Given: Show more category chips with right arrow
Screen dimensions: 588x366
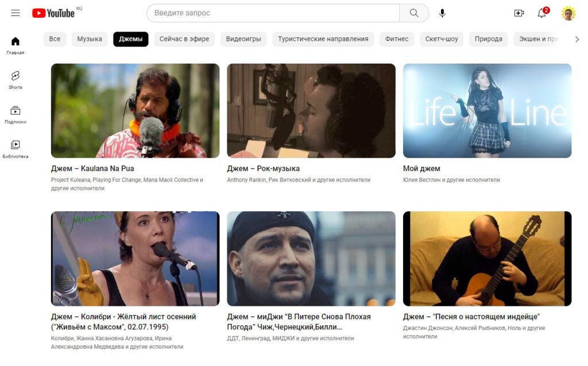Looking at the screenshot, I should pyautogui.click(x=577, y=40).
